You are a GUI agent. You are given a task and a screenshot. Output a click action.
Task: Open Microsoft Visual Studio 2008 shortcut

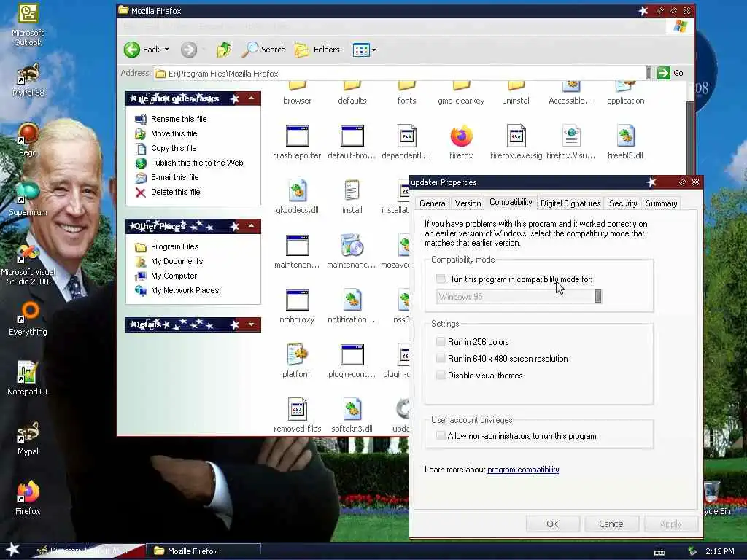pos(28,264)
